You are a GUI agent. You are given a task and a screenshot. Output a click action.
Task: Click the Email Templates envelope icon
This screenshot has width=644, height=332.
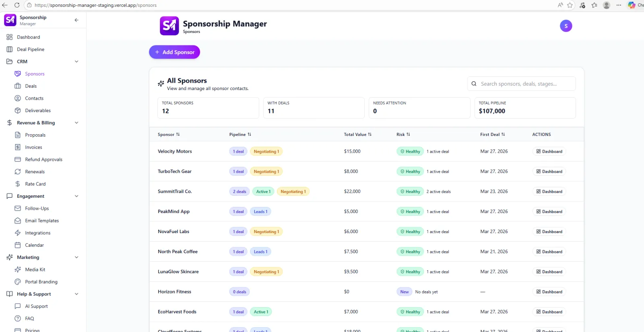[18, 221]
